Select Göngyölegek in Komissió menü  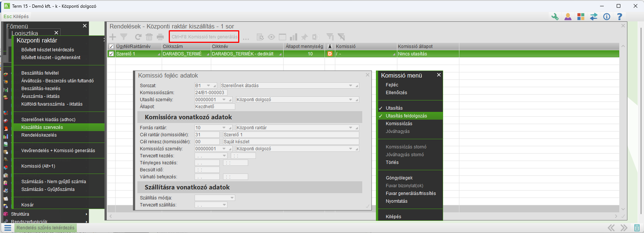399,178
